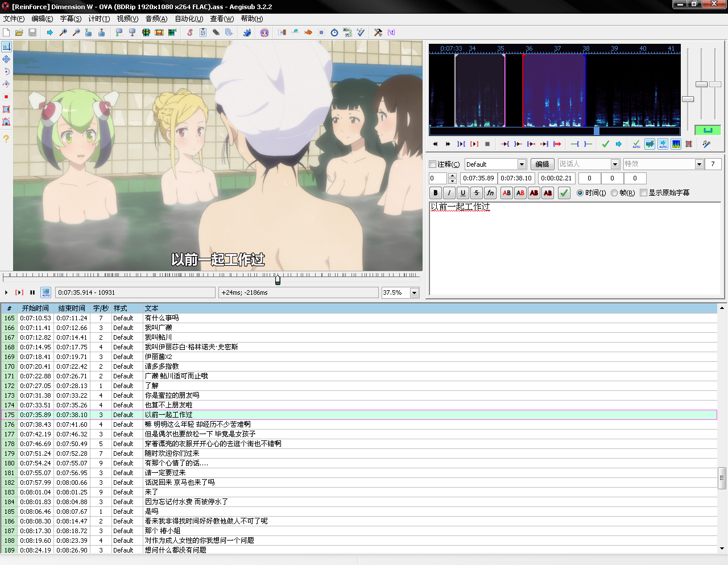Screen dimensions: 728x565
Task: Open the 视频 menu
Action: [x=127, y=19]
